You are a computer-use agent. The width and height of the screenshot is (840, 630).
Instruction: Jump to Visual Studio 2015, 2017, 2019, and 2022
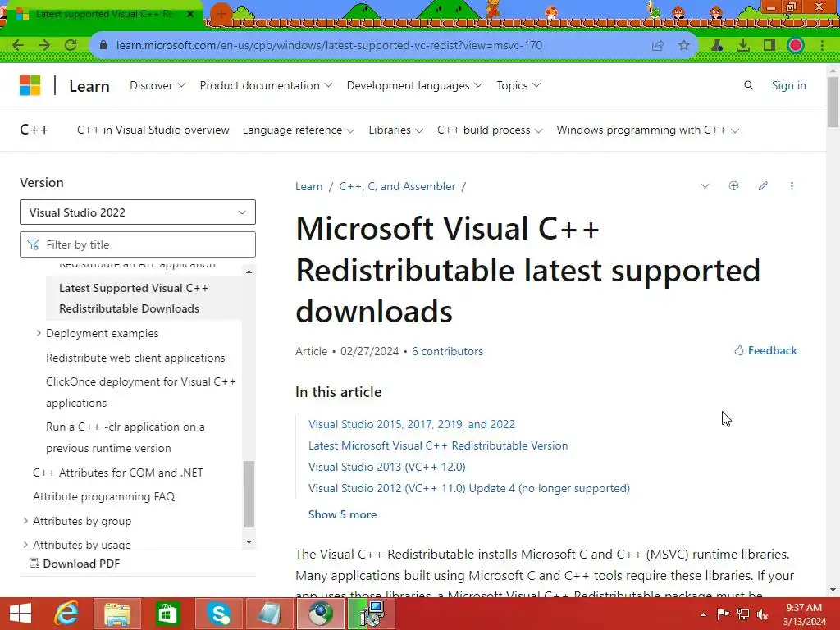click(x=412, y=424)
